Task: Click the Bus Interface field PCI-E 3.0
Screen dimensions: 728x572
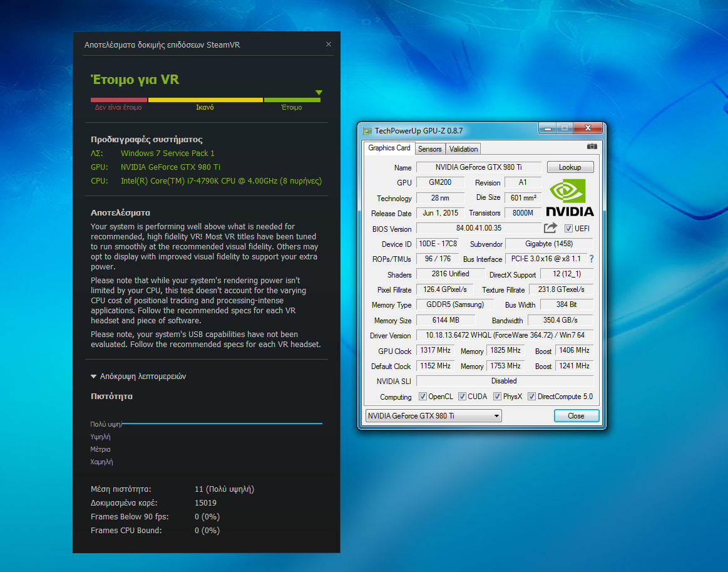Action: (546, 259)
